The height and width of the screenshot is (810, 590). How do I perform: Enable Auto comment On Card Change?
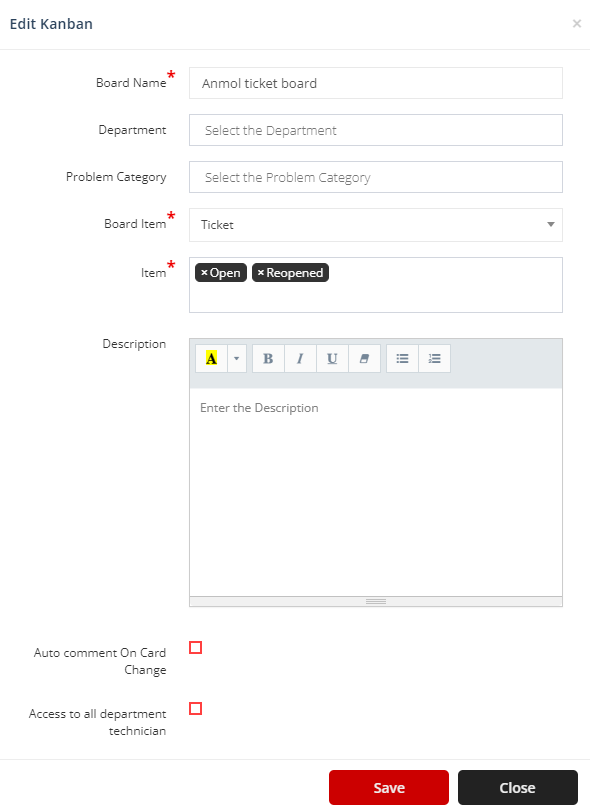(x=195, y=647)
